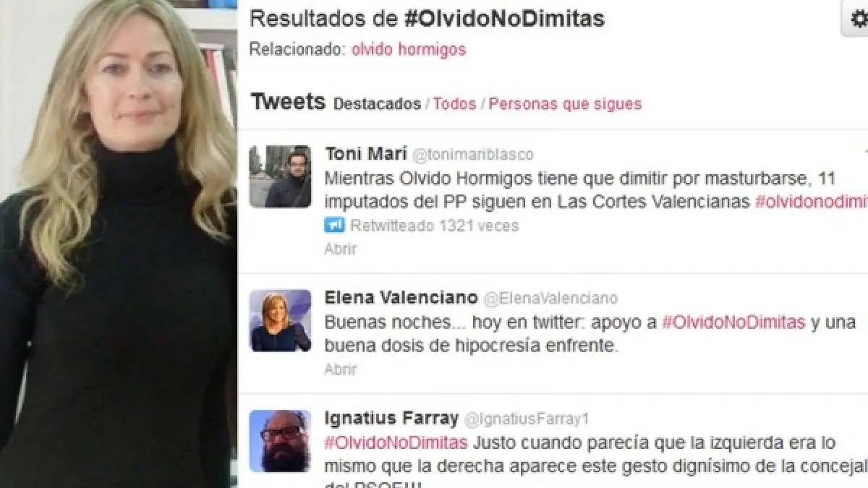Open the @ElenaValenciano handle
The height and width of the screenshot is (488, 868).
(550, 299)
